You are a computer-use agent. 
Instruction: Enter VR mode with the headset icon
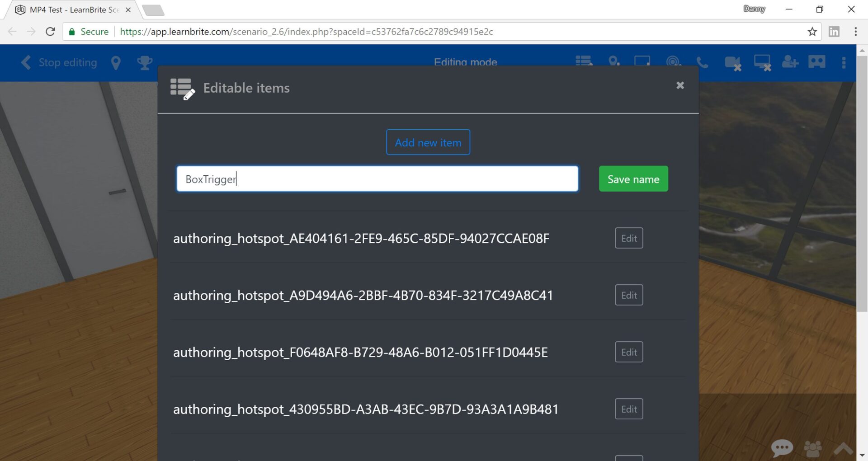point(816,62)
